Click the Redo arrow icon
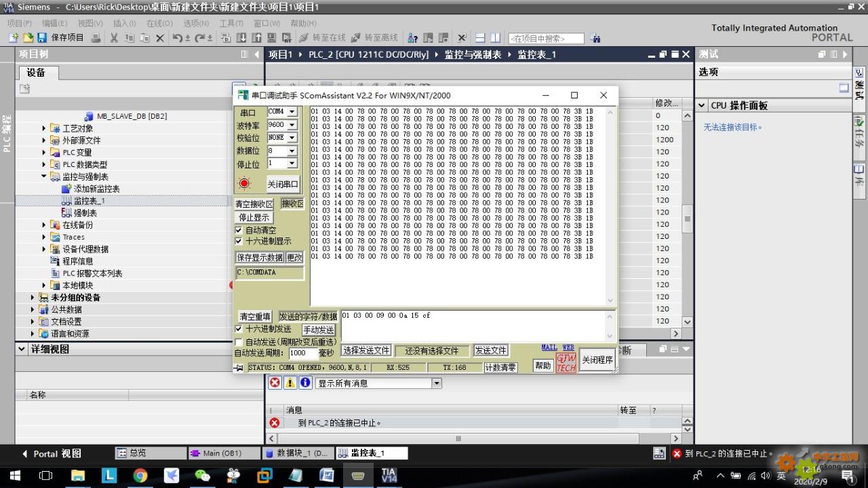This screenshot has height=488, width=868. click(x=200, y=38)
